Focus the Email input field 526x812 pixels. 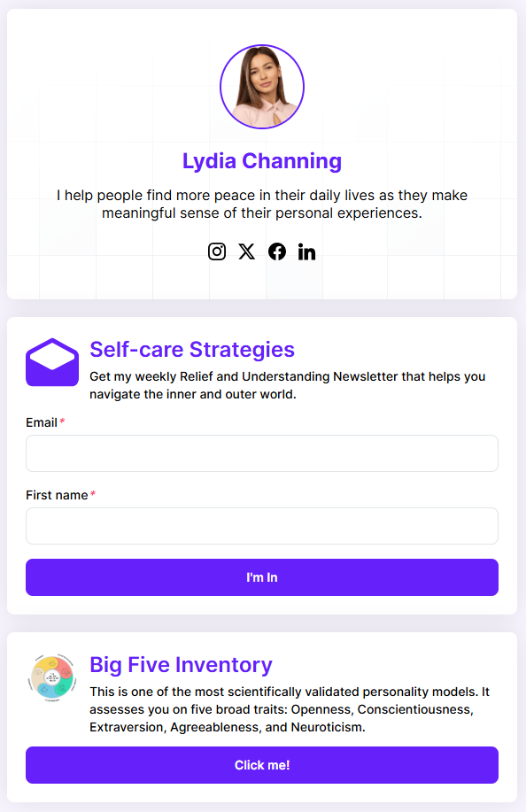point(262,453)
